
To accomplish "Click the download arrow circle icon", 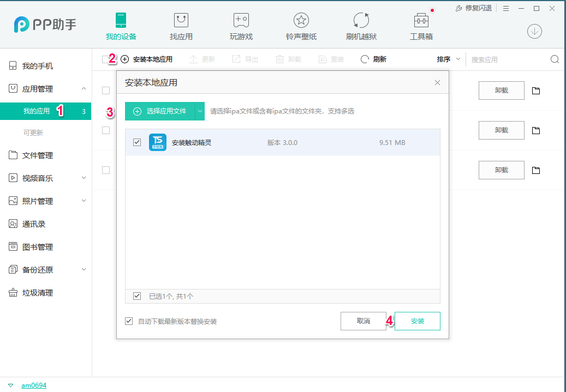I will pyautogui.click(x=534, y=31).
